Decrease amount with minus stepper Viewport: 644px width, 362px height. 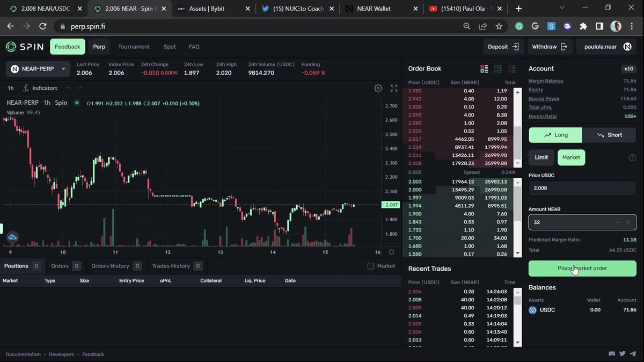coord(618,222)
